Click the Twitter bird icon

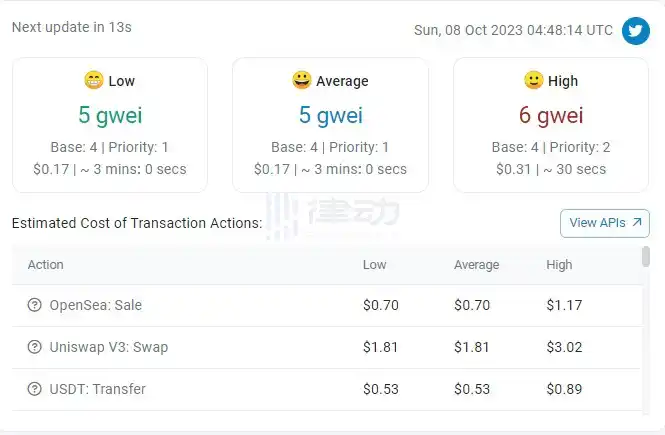point(636,31)
